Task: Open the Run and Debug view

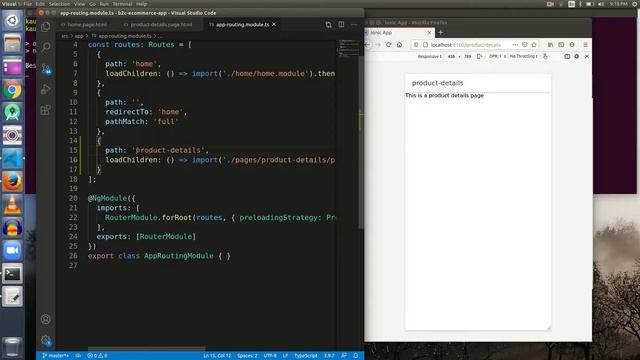Action: 46,89
